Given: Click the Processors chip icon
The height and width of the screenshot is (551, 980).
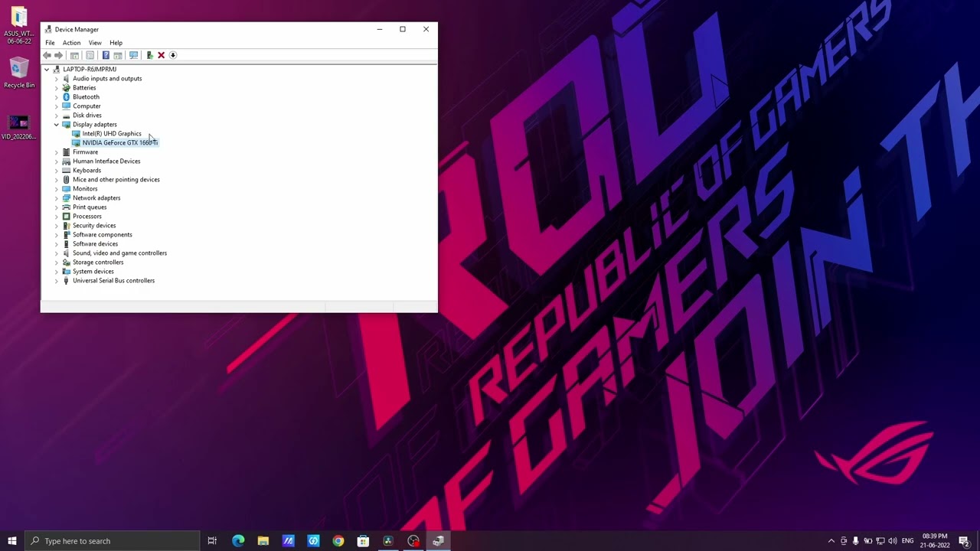Looking at the screenshot, I should click(x=66, y=217).
